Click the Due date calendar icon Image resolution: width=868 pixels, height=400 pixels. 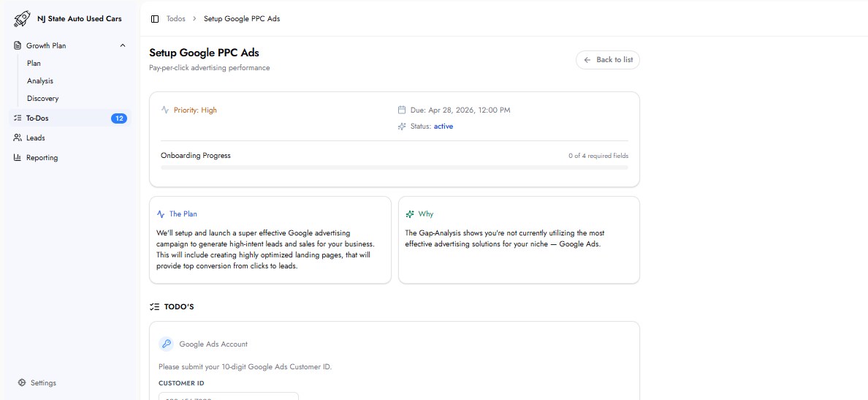click(x=402, y=110)
